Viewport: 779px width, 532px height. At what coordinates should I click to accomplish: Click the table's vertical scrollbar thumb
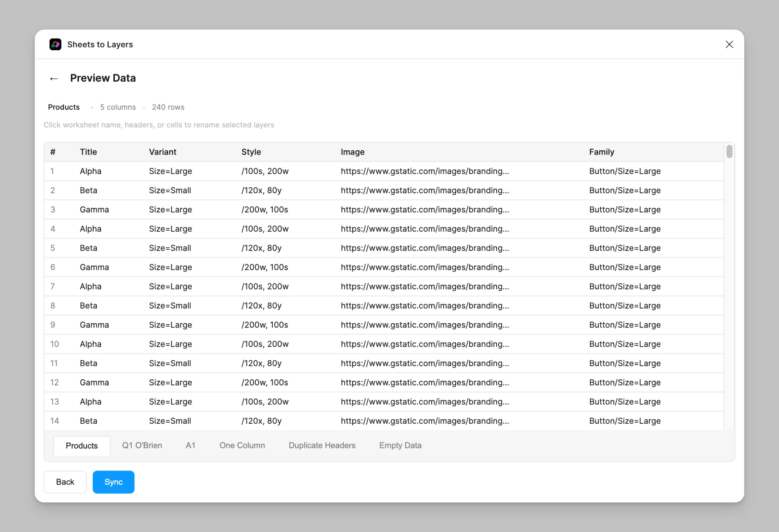pyautogui.click(x=729, y=151)
